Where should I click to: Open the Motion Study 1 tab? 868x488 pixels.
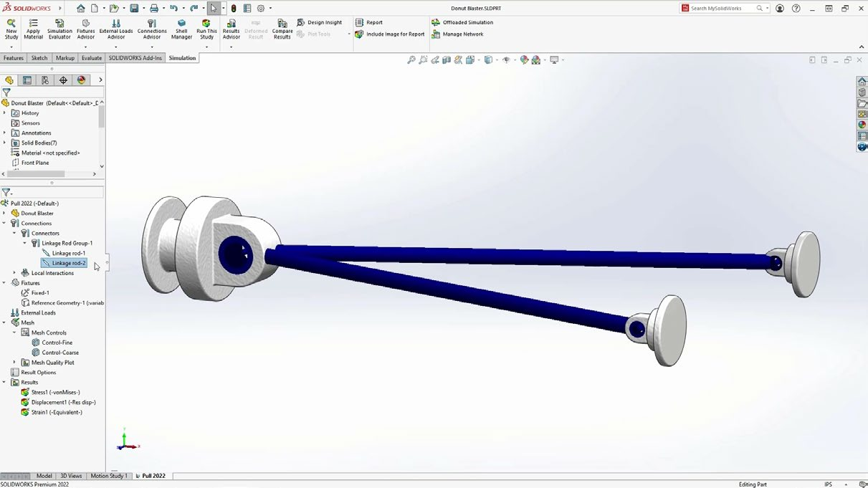(108, 476)
